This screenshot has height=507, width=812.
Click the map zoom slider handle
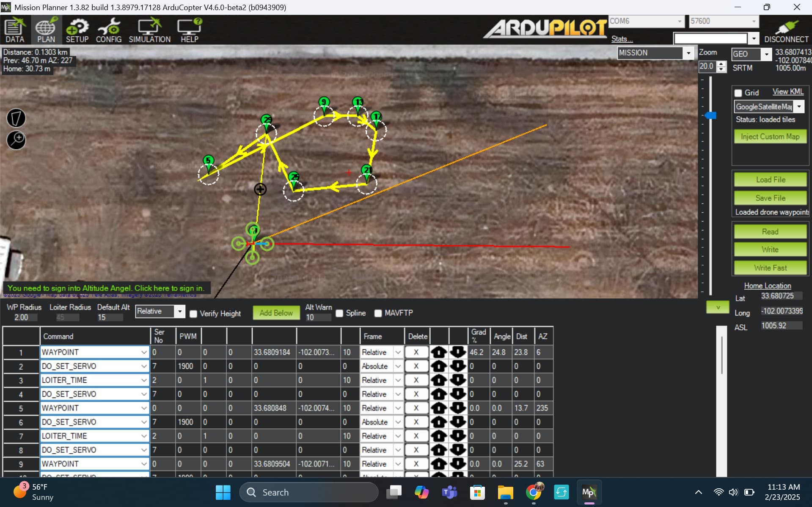[x=710, y=115]
